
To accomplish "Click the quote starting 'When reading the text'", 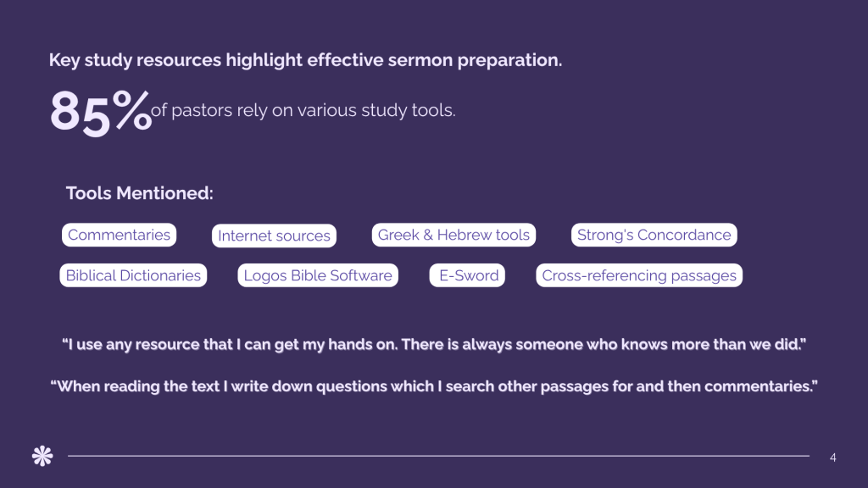I will [433, 386].
